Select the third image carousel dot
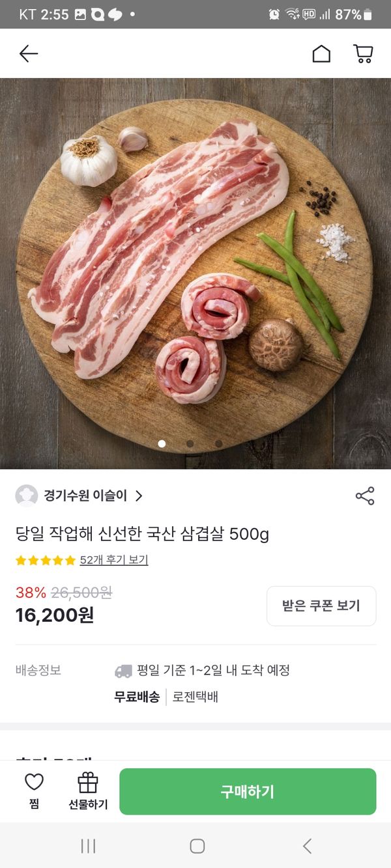The image size is (391, 868). click(219, 444)
